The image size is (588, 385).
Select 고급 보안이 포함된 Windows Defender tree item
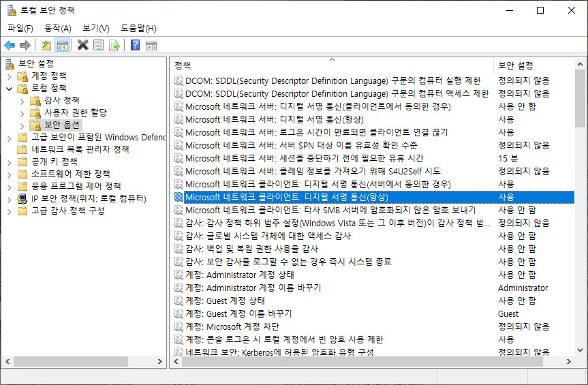98,137
